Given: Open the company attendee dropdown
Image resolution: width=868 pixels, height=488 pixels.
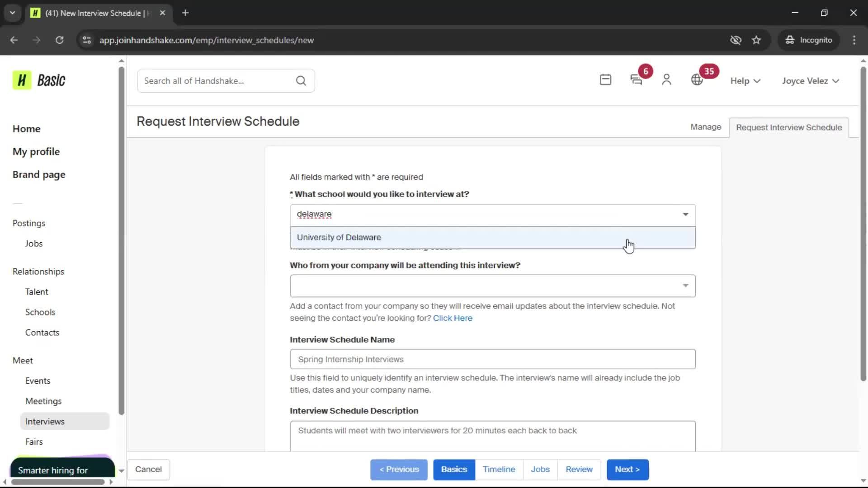Looking at the screenshot, I should coord(493,286).
